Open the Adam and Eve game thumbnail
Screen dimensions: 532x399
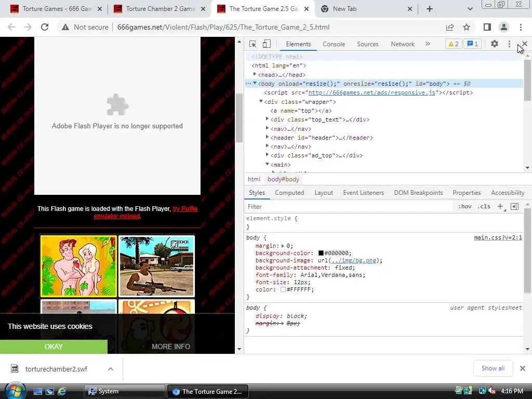point(78,266)
